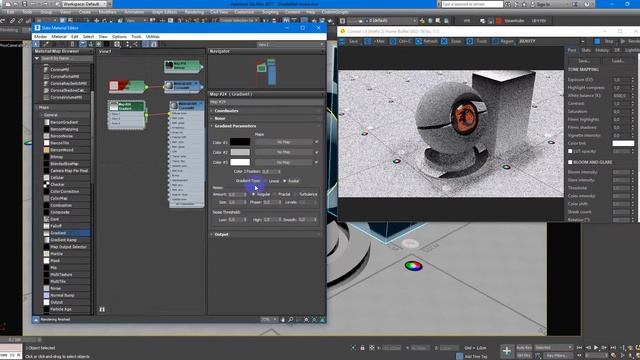Toggle the Color #3 map enable checkbox
The width and height of the screenshot is (640, 360).
[x=316, y=162]
